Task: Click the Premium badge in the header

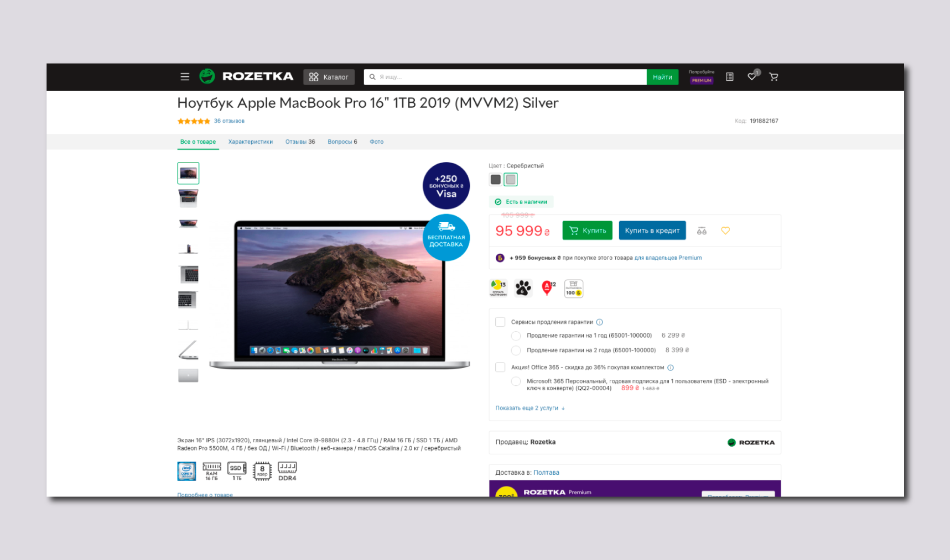Action: point(702,81)
